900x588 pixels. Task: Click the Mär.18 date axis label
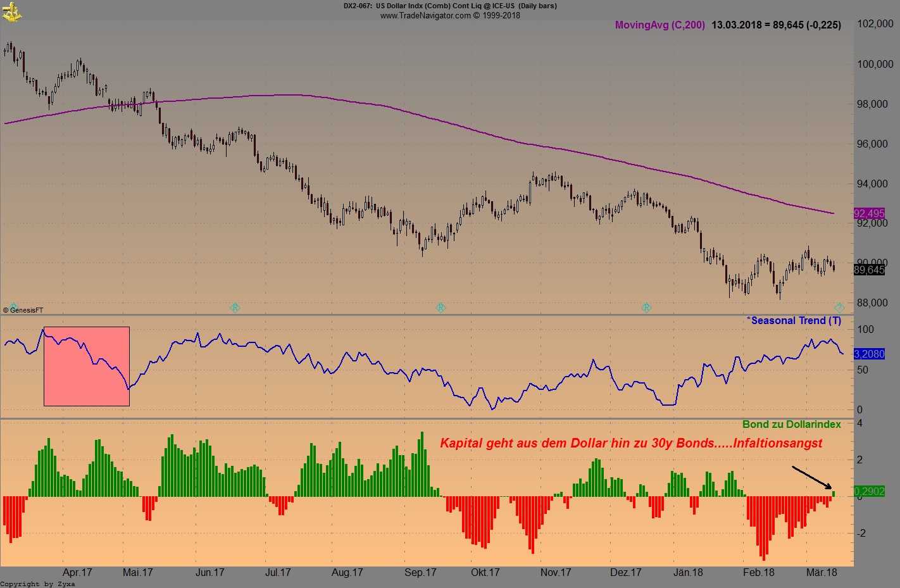pos(821,572)
